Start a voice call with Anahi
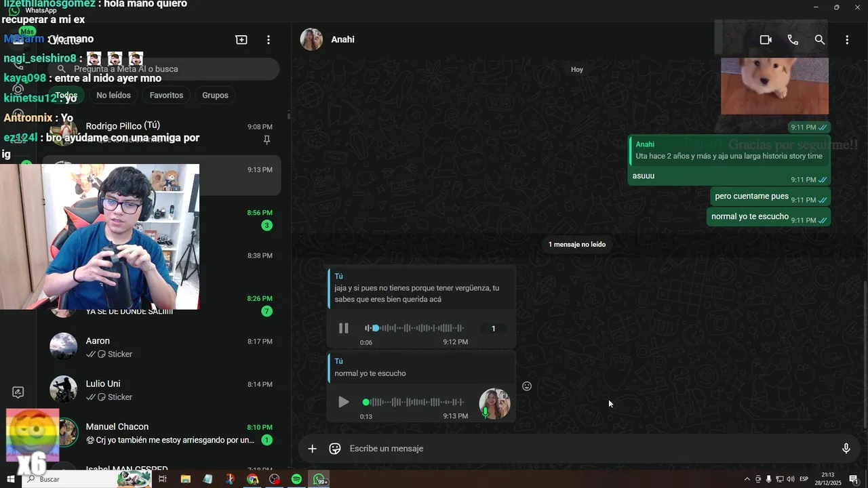The width and height of the screenshot is (868, 488). click(x=793, y=40)
